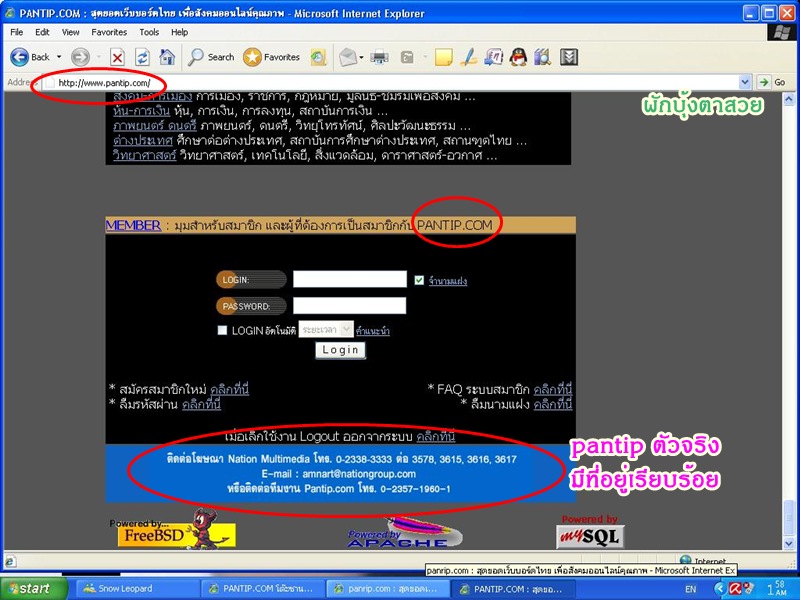Screen dimensions: 800x600
Task: Click the PASSWORD input field
Action: (349, 306)
